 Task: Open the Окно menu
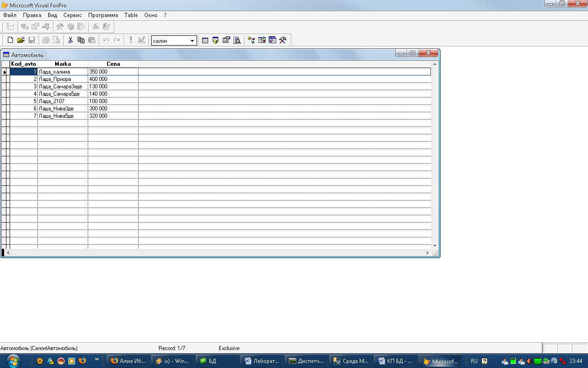pos(151,15)
